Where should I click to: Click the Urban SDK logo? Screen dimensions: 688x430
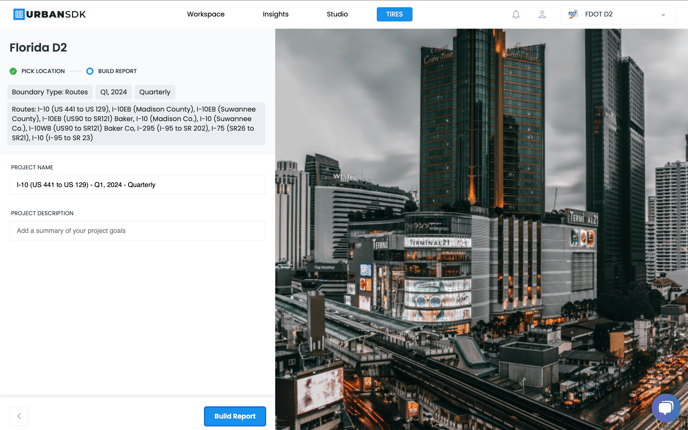49,14
